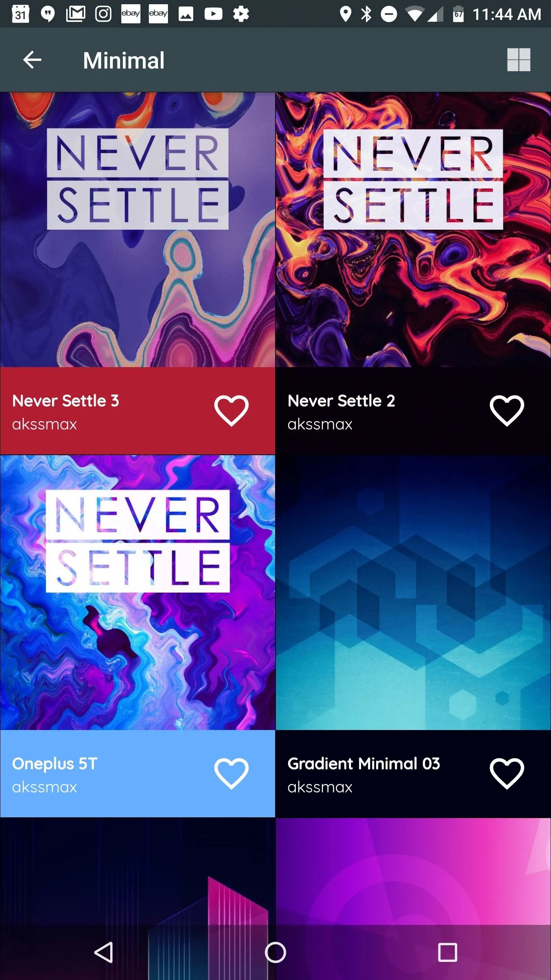Tap the Instagram notification icon
Image resolution: width=551 pixels, height=980 pixels.
[x=103, y=14]
